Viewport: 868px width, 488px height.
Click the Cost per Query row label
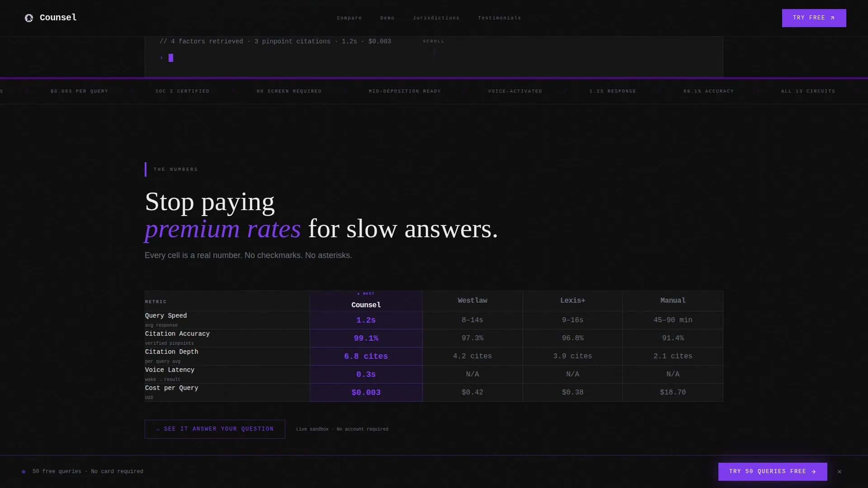pyautogui.click(x=172, y=388)
